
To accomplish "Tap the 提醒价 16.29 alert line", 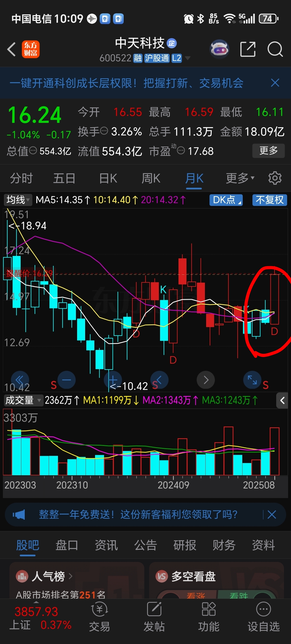I will 29,273.
